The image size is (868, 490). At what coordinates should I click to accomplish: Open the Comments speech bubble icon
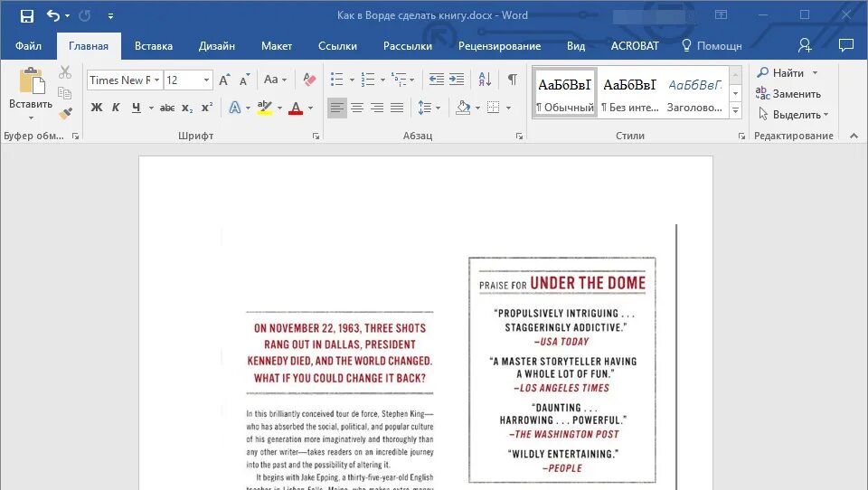(846, 45)
